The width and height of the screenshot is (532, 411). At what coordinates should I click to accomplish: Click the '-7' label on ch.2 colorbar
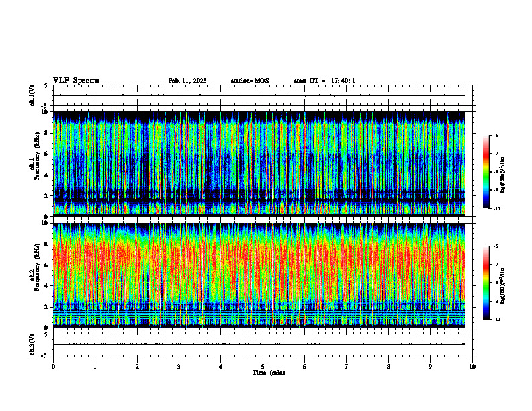pos(496,265)
